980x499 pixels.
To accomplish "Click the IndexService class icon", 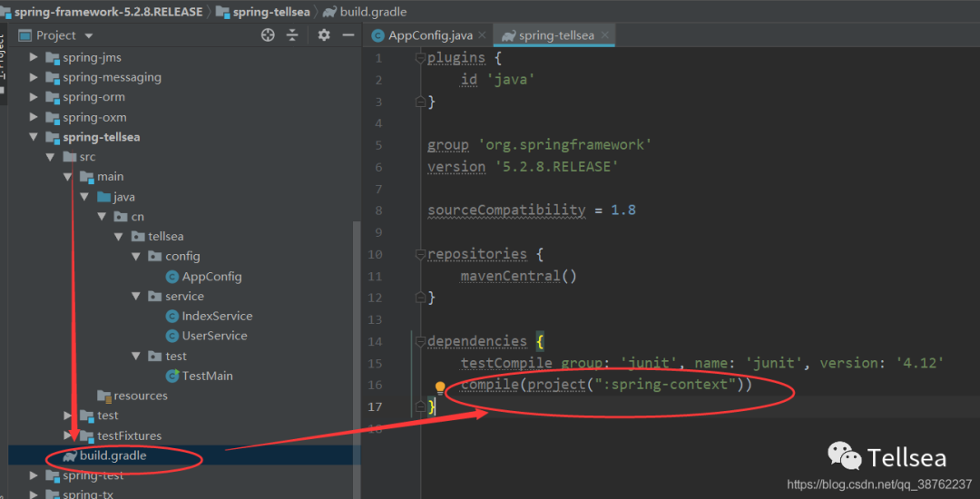I will 172,317.
